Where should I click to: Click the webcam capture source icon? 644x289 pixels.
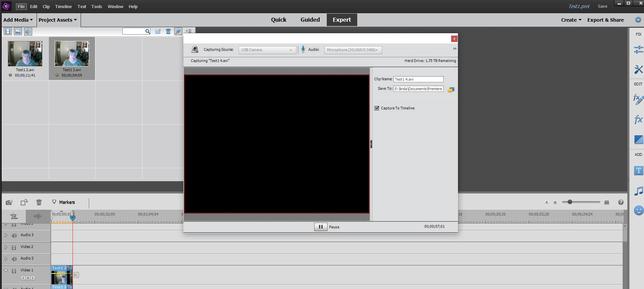point(195,49)
